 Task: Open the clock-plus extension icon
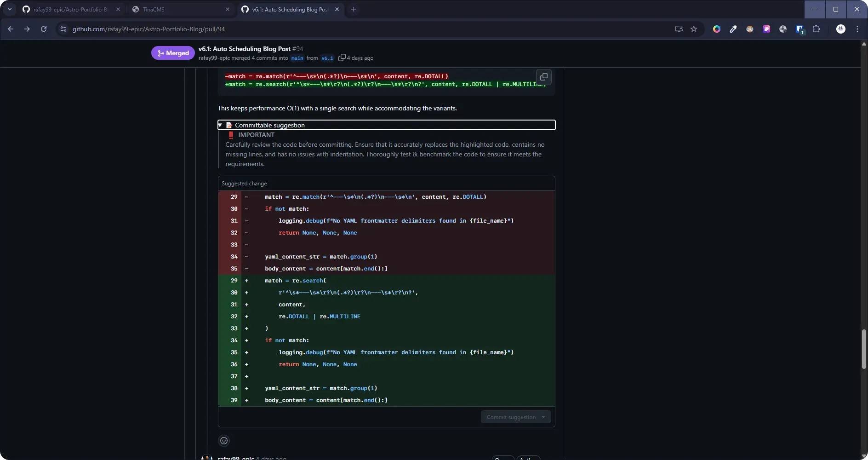click(x=783, y=29)
